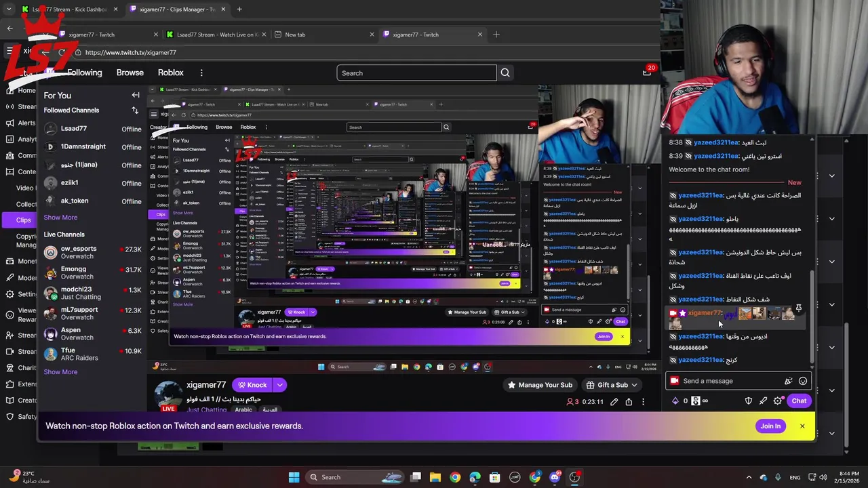Switch to Lsaad77 Kick Dashboard tab

pos(68,9)
